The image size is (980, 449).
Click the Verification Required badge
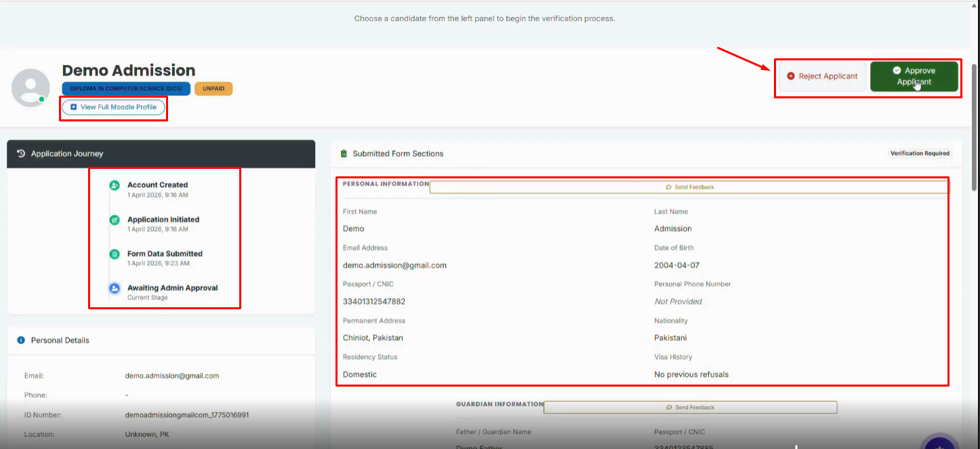point(920,153)
